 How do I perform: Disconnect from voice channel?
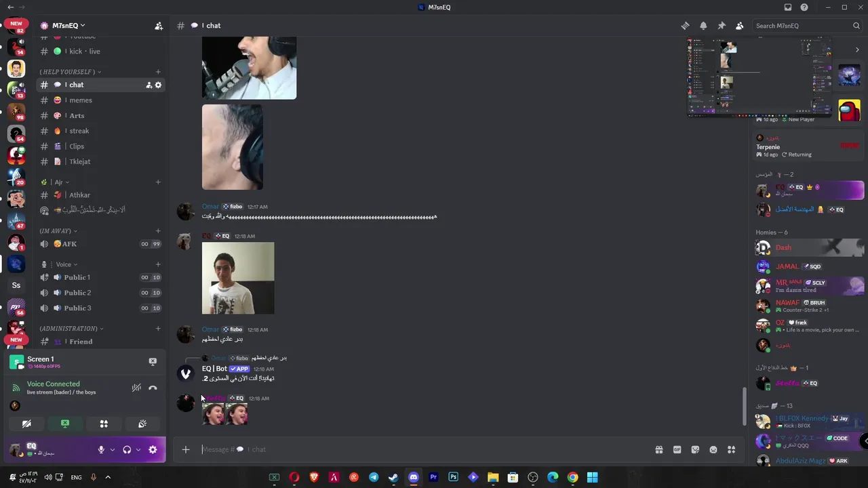(153, 388)
